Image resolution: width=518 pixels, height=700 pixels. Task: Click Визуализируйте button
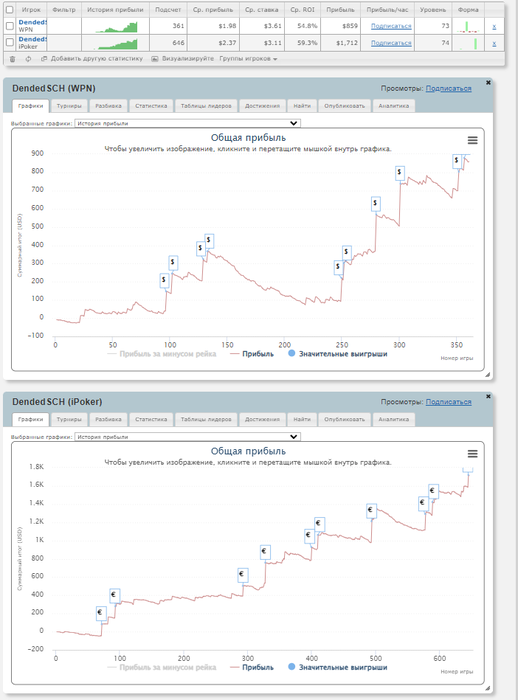(183, 59)
